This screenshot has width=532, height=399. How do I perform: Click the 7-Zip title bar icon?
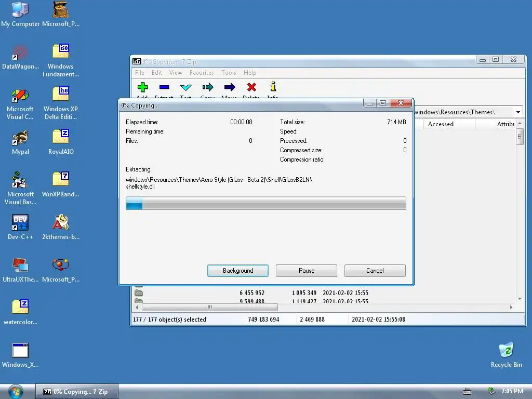pyautogui.click(x=137, y=61)
